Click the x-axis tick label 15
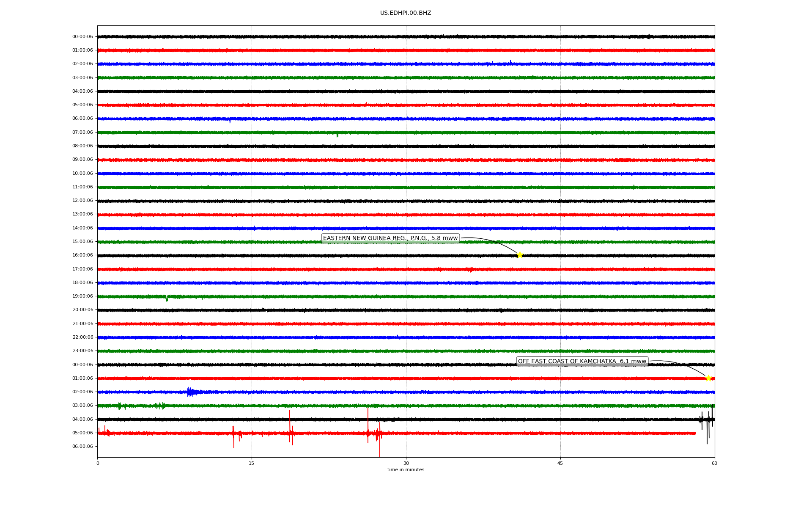 252,463
